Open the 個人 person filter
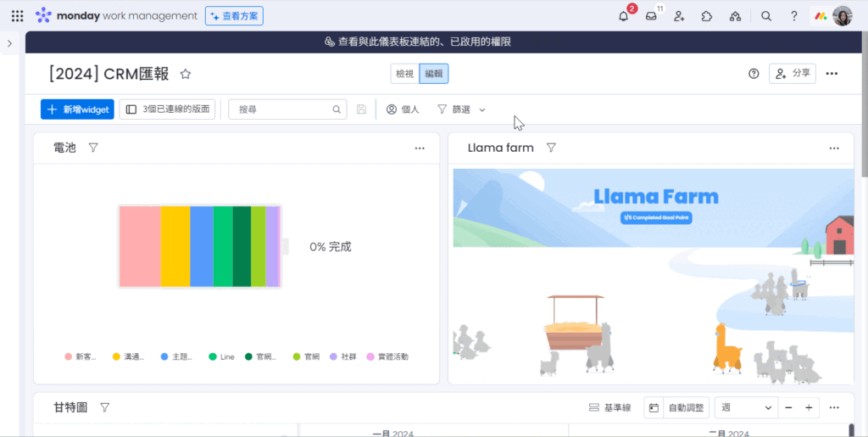Screen dimensions: 868x437 click(403, 109)
